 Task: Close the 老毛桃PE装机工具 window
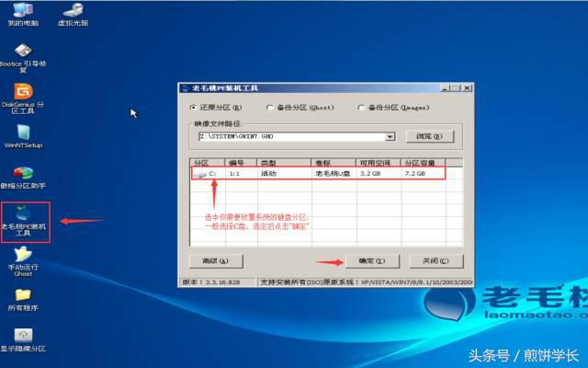468,88
